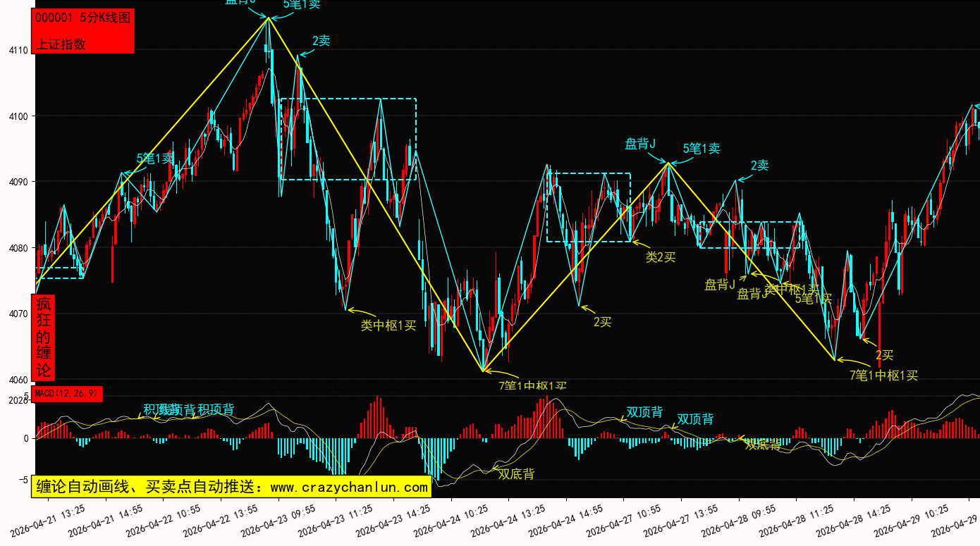Click the 2卖 annotation beside the 4110 peak
Viewport: 980px width, 546px height.
click(320, 41)
